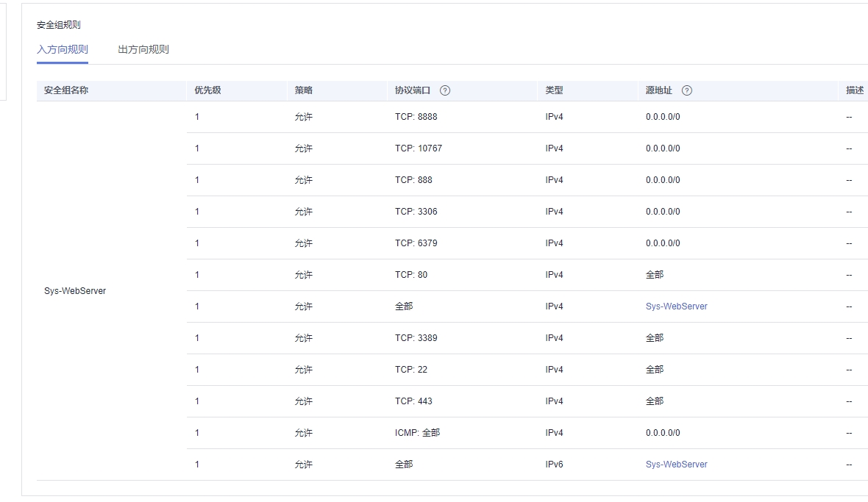Click the TCP: 8888 port cell
868x502 pixels.
[416, 117]
